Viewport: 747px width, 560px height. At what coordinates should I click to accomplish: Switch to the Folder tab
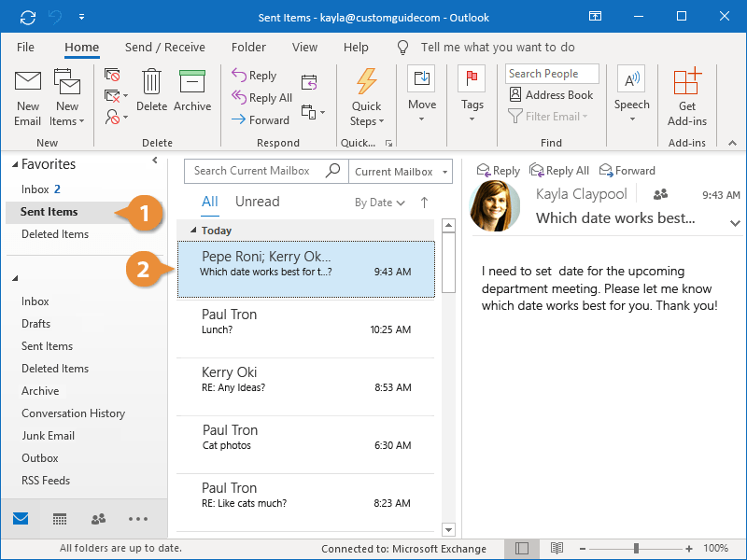click(x=248, y=48)
